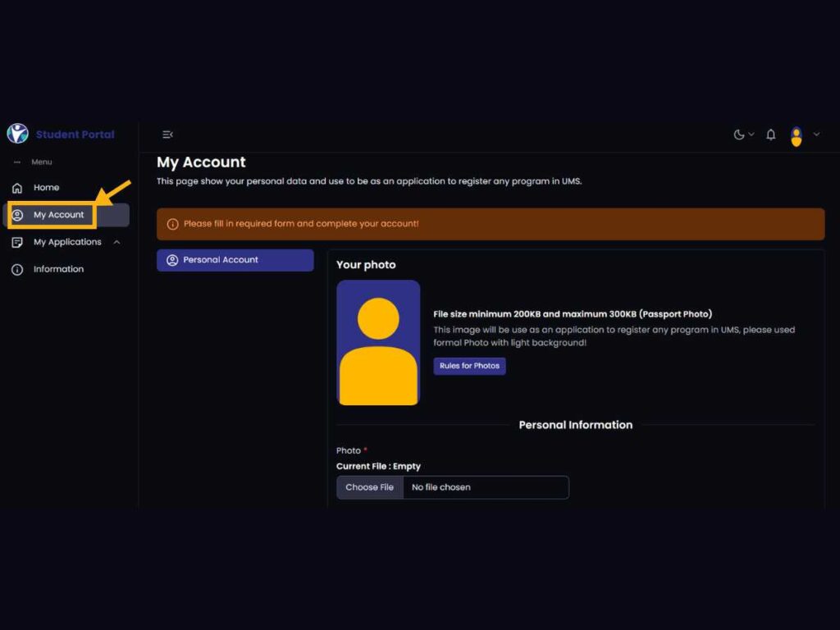Click the Home house icon in the sidebar
840x630 pixels.
pyautogui.click(x=17, y=188)
